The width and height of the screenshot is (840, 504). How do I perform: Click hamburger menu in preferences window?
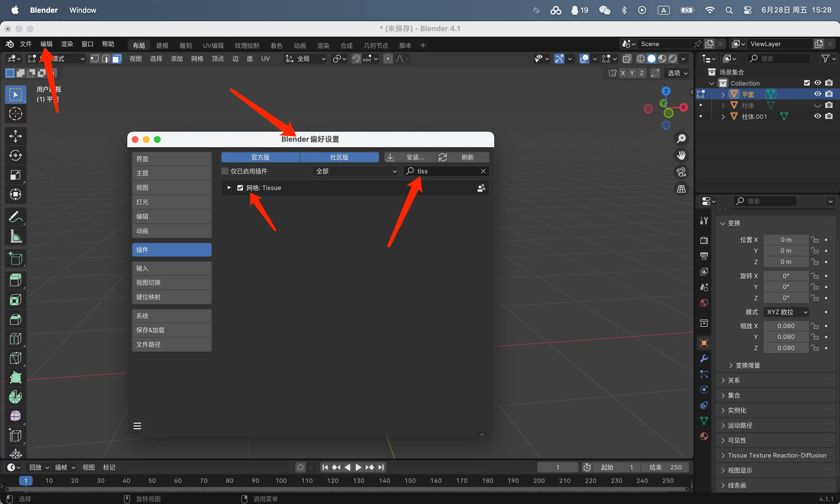[137, 426]
